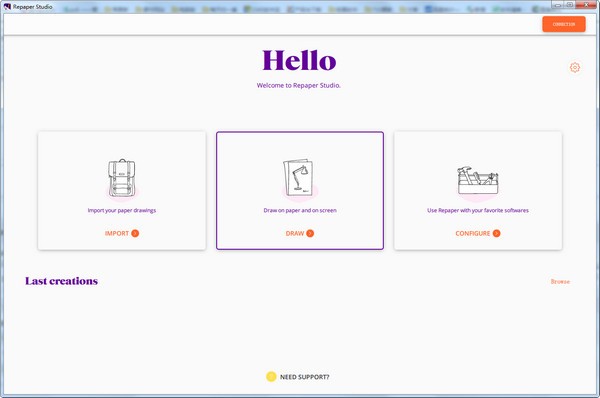Click the IMPORT label
Viewport: 600px width, 398px height.
tap(117, 233)
